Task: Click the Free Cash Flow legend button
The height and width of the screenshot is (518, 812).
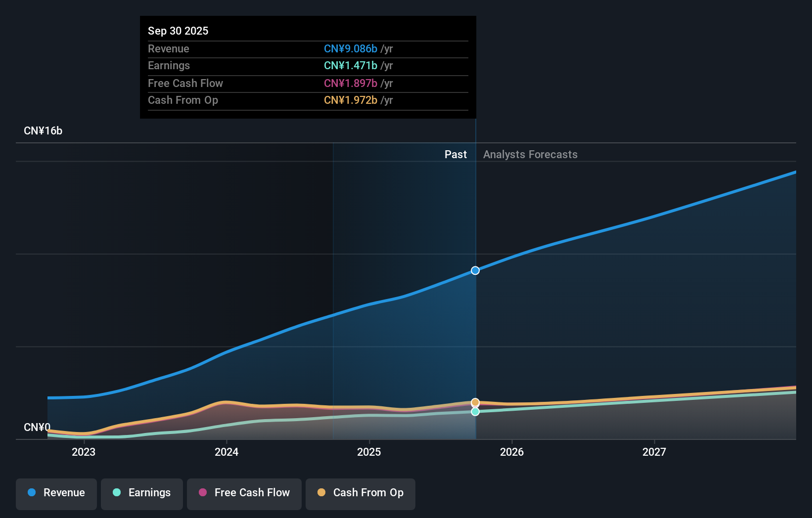Action: (x=244, y=493)
